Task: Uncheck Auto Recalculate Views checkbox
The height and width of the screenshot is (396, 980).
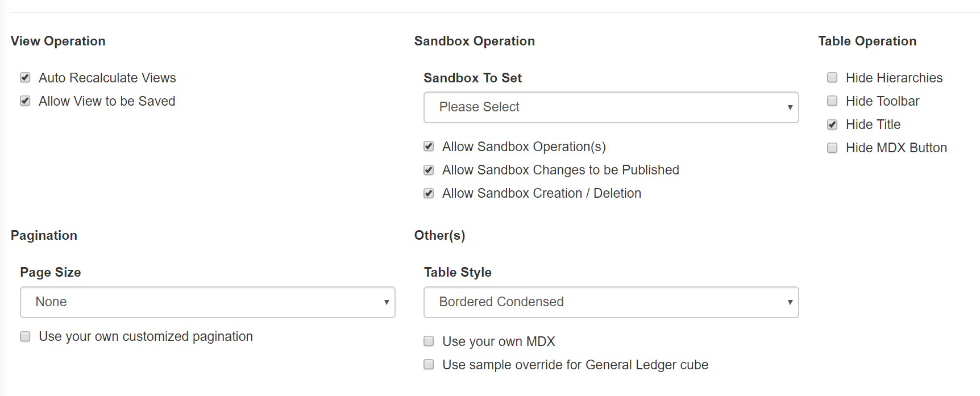Action: pyautogui.click(x=25, y=78)
